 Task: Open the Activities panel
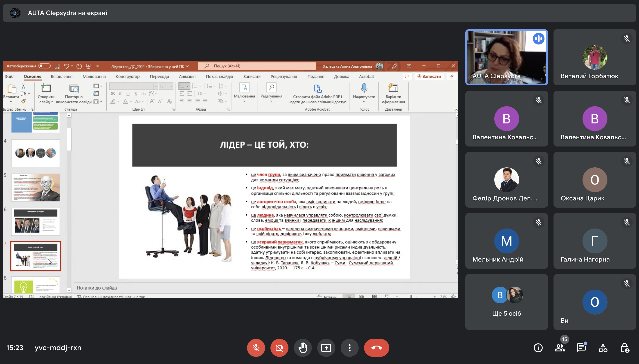tap(603, 348)
